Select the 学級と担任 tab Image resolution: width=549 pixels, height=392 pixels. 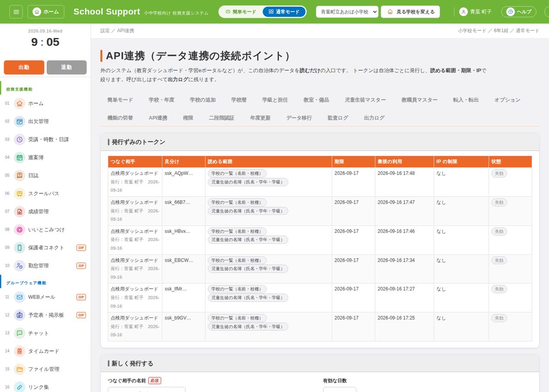pyautogui.click(x=275, y=100)
